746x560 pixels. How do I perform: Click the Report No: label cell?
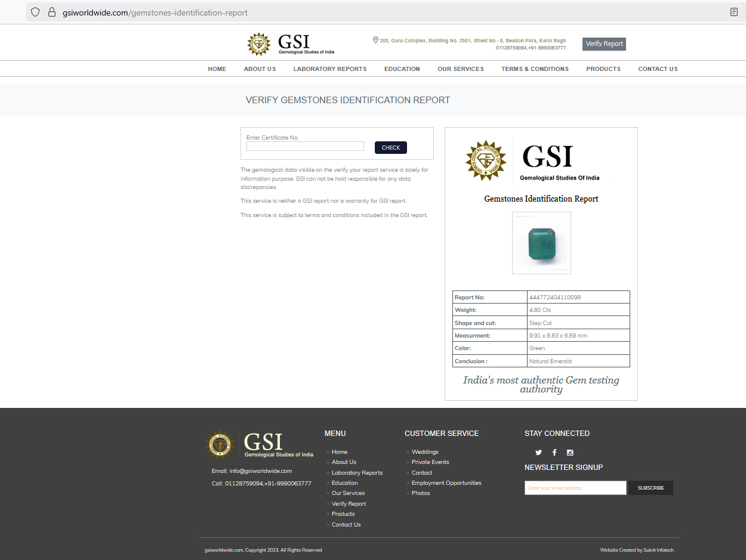pos(489,297)
